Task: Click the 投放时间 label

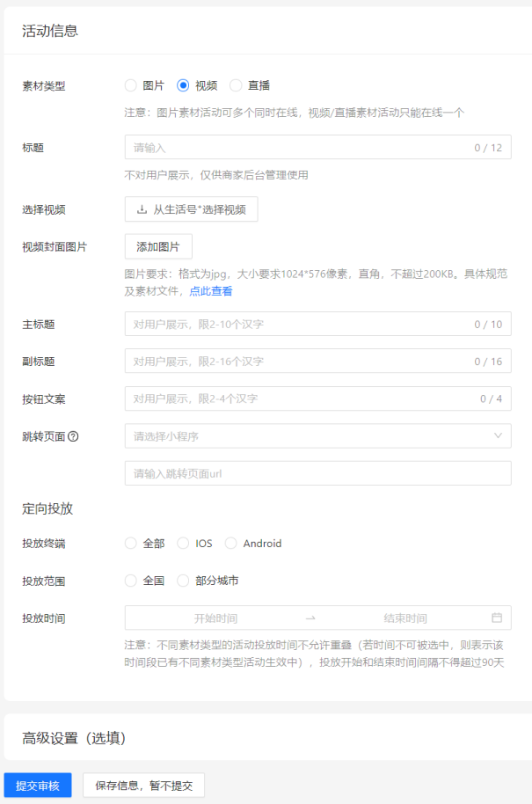Action: (44, 619)
